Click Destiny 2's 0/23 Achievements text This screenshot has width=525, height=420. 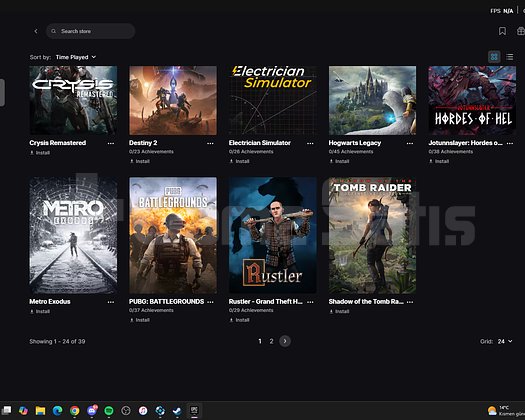151,152
